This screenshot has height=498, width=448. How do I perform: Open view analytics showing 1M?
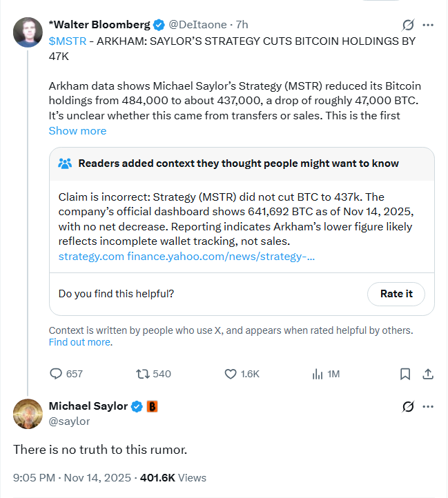(x=318, y=373)
